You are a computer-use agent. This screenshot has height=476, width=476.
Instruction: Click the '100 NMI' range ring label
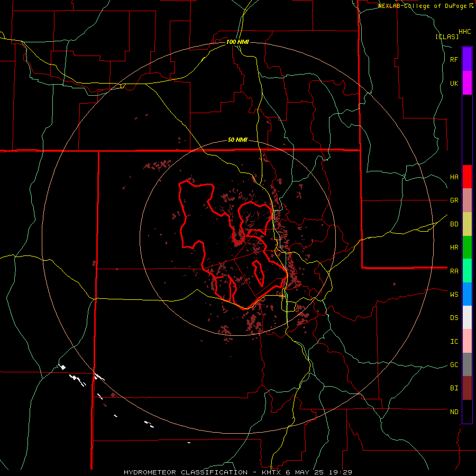click(x=237, y=42)
